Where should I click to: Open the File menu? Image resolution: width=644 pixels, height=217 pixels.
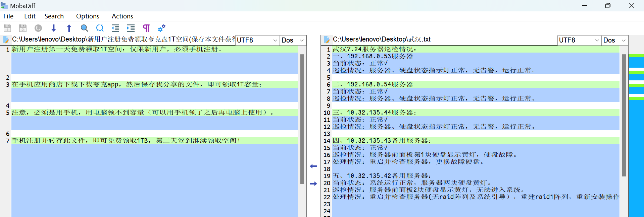[8, 16]
